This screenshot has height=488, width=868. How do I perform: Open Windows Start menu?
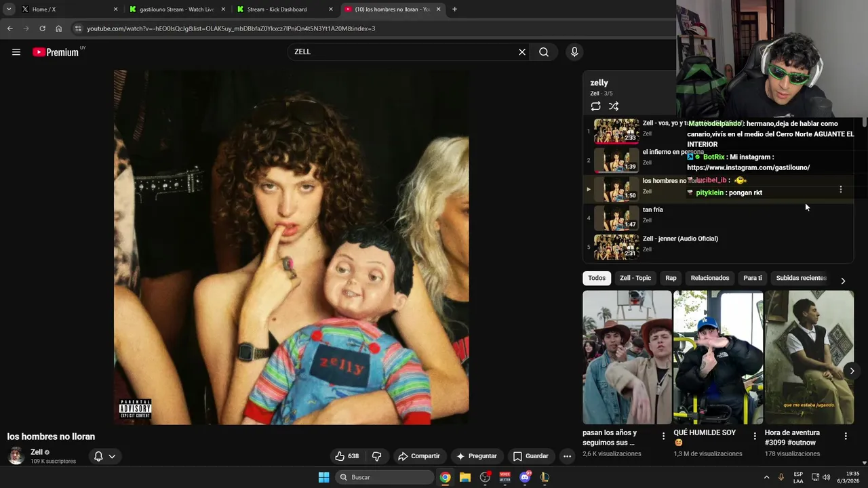[x=324, y=477]
